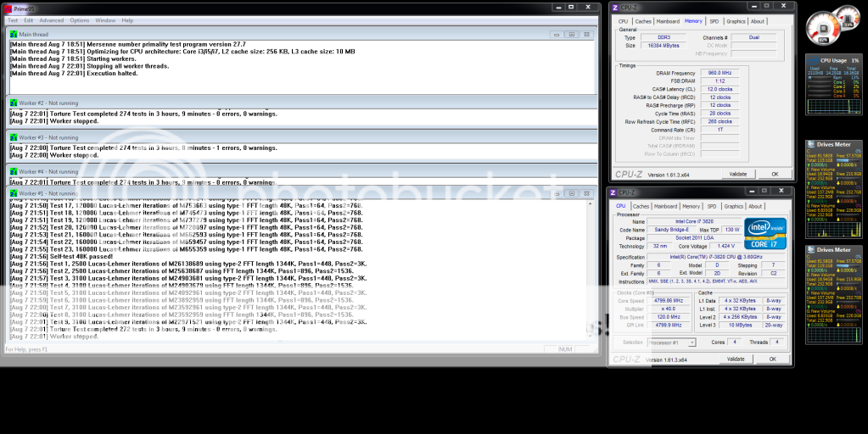Screen dimensions: 868x434
Task: Click the memory Size 16384 MBytes field
Action: click(664, 46)
